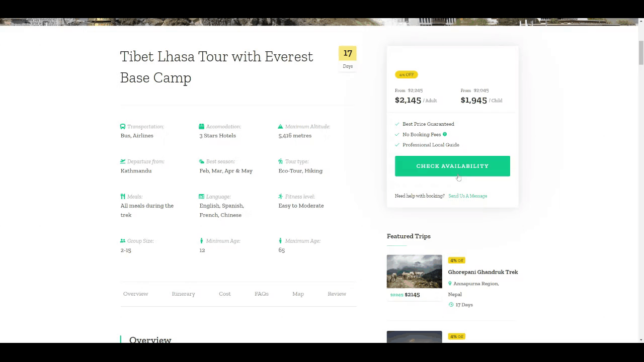Click the page vertical scrollbar thumb

click(x=641, y=53)
